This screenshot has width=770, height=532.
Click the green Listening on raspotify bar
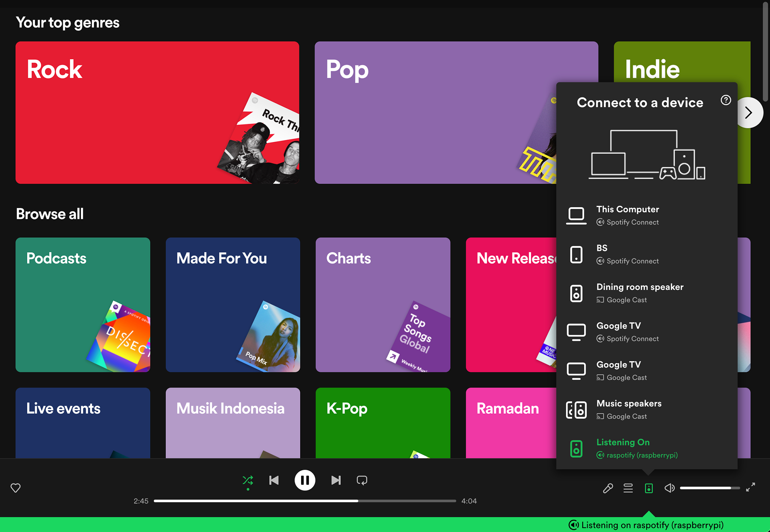(x=385, y=525)
